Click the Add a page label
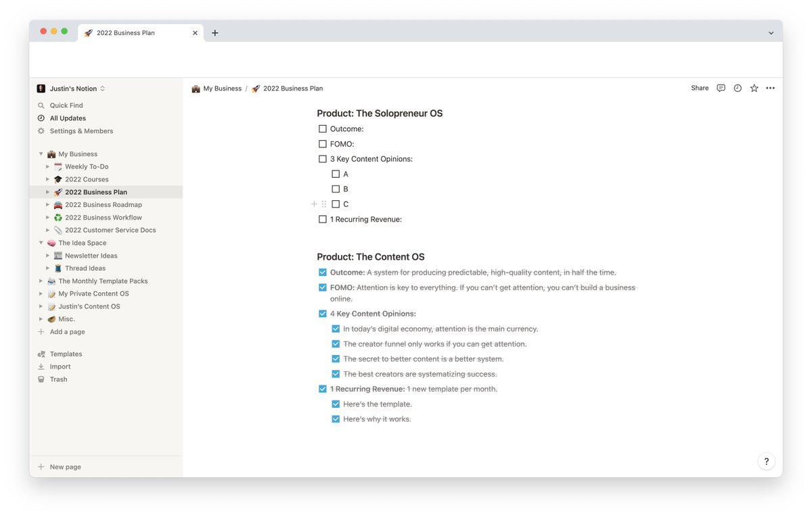812x516 pixels. tap(68, 332)
